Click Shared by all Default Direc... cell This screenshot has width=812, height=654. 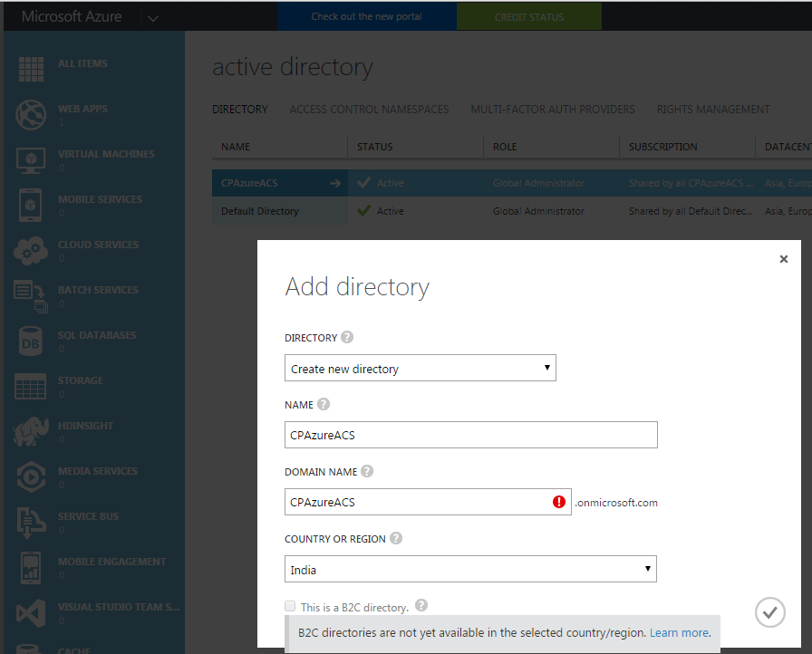691,211
